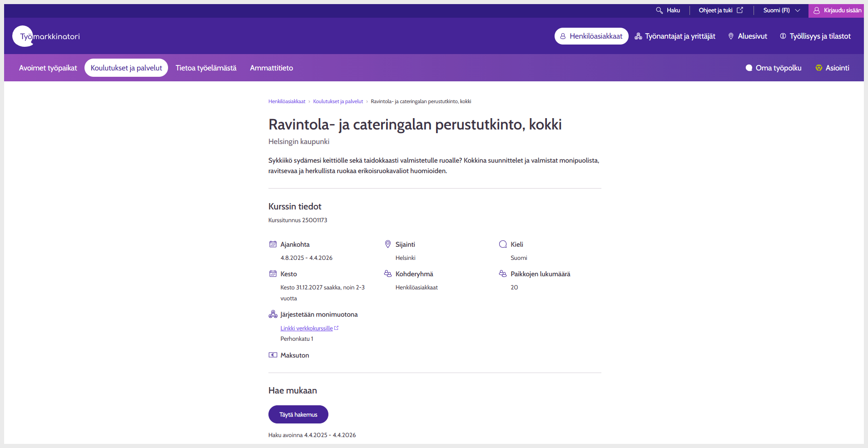Open the Avoimet työpaikat tab

(48, 68)
